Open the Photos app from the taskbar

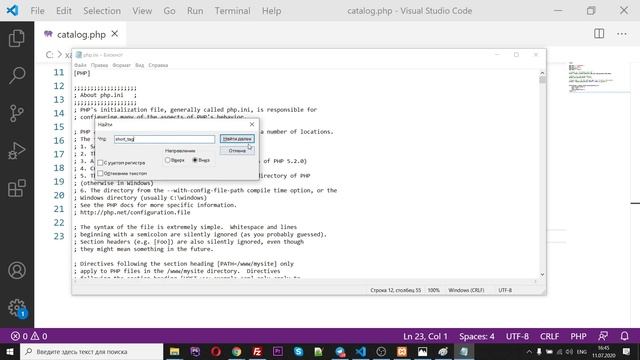coord(422,351)
